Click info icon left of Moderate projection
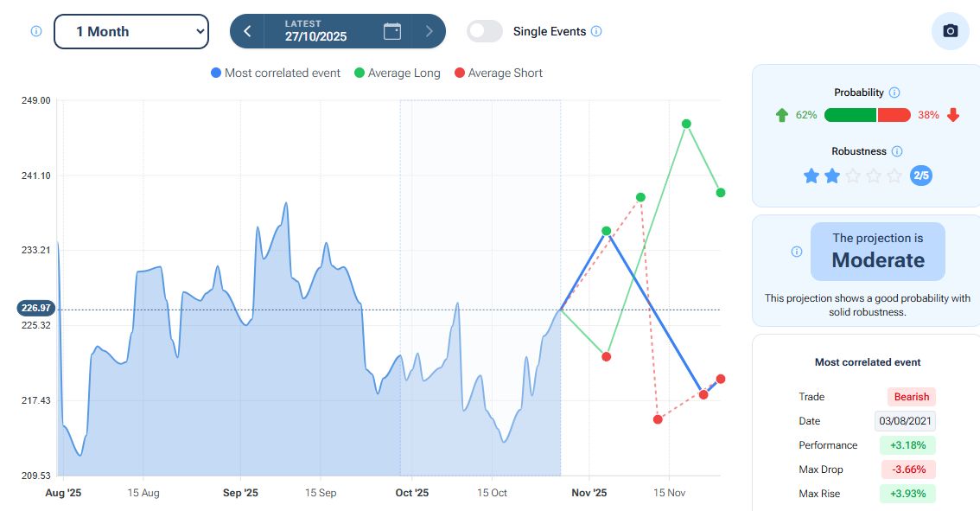This screenshot has height=511, width=980. [x=797, y=252]
